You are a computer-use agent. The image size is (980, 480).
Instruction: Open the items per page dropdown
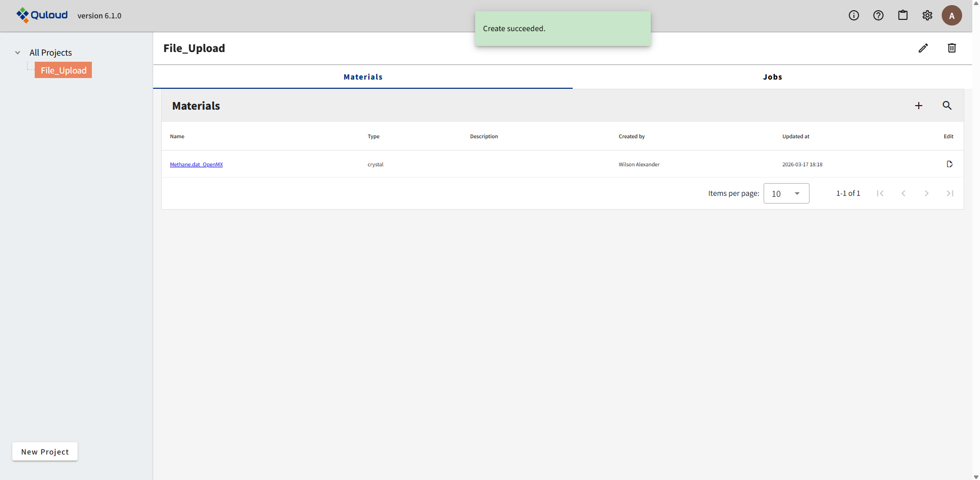pos(786,193)
